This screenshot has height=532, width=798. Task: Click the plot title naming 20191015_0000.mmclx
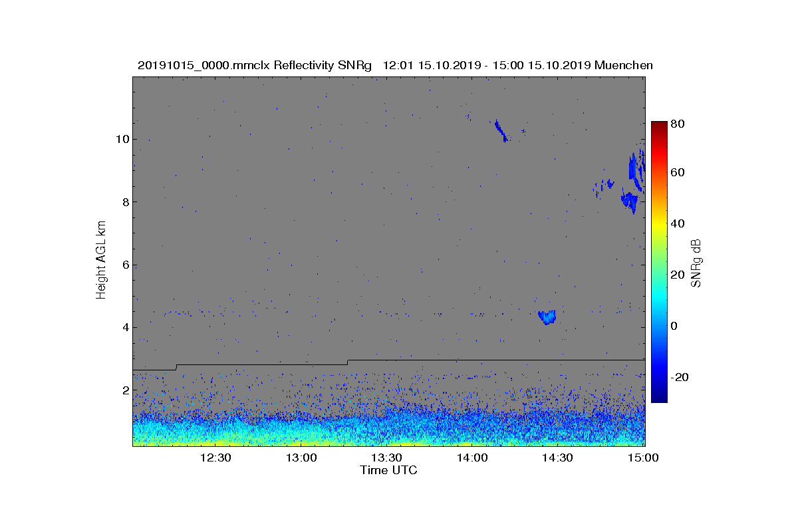point(395,65)
